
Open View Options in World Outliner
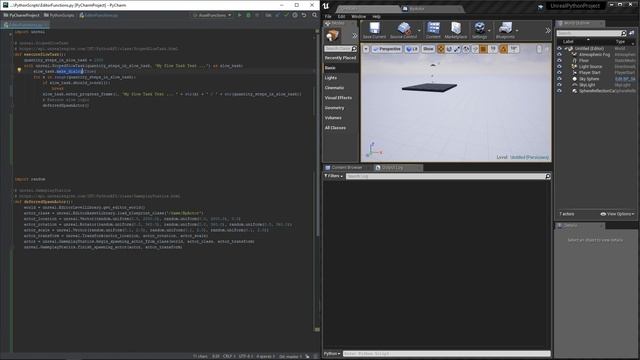click(x=617, y=214)
